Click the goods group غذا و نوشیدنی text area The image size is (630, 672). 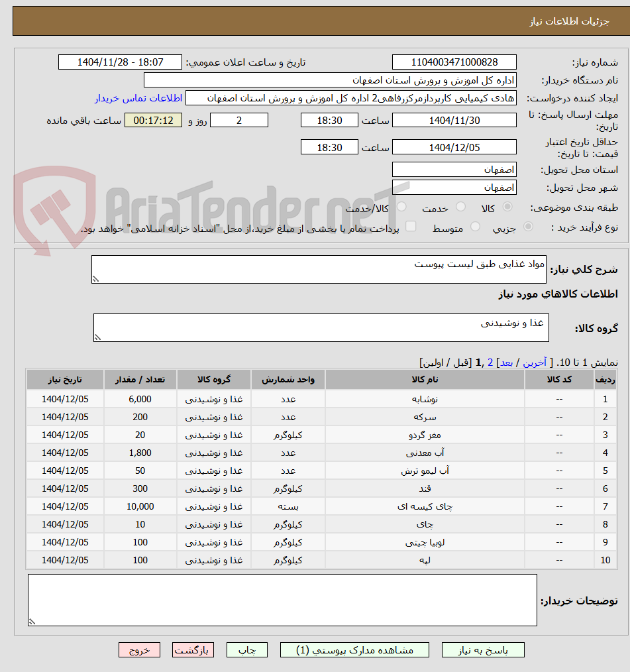321,328
